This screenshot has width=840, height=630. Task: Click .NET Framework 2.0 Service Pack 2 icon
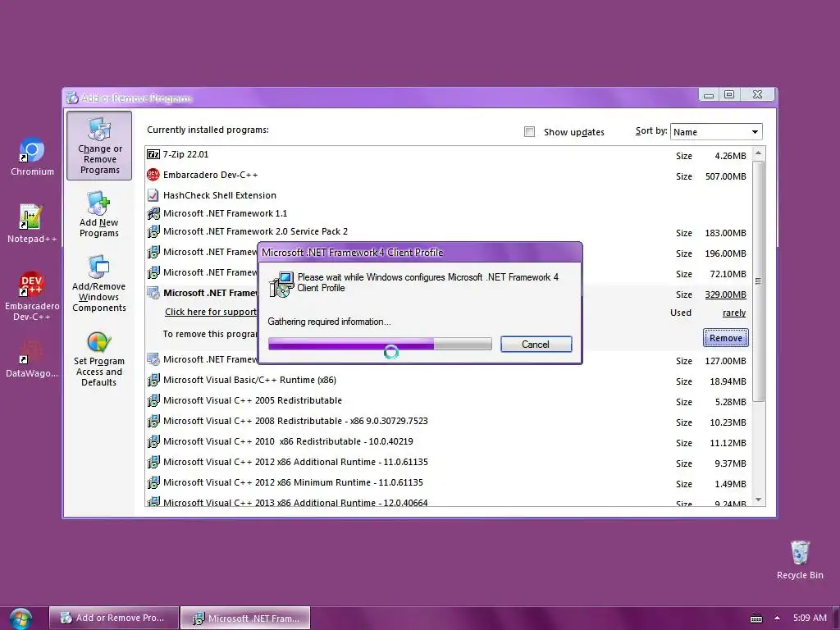tap(153, 231)
